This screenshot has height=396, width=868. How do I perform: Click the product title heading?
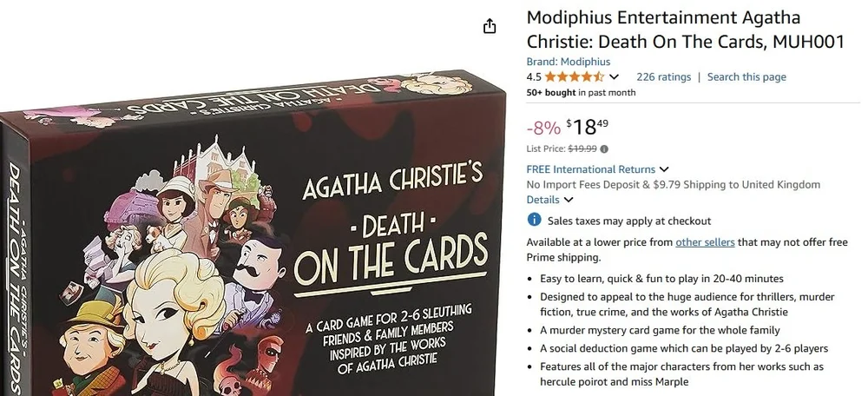(x=686, y=30)
